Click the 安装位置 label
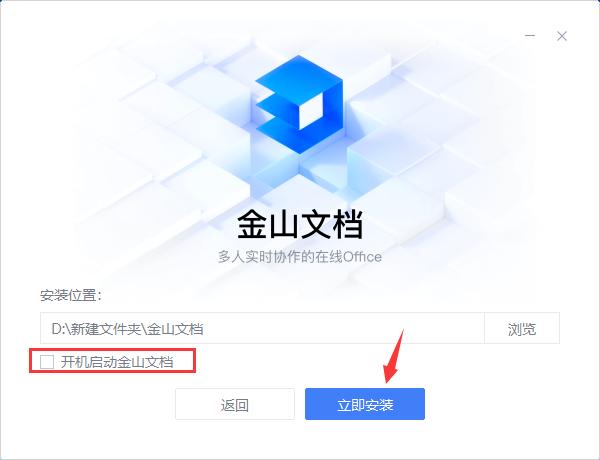600x460 pixels. (70, 295)
